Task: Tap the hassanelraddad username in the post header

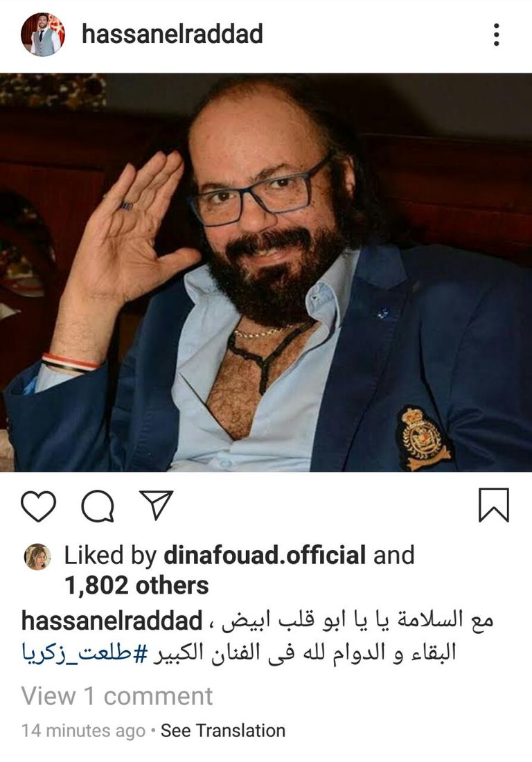Action: click(172, 34)
